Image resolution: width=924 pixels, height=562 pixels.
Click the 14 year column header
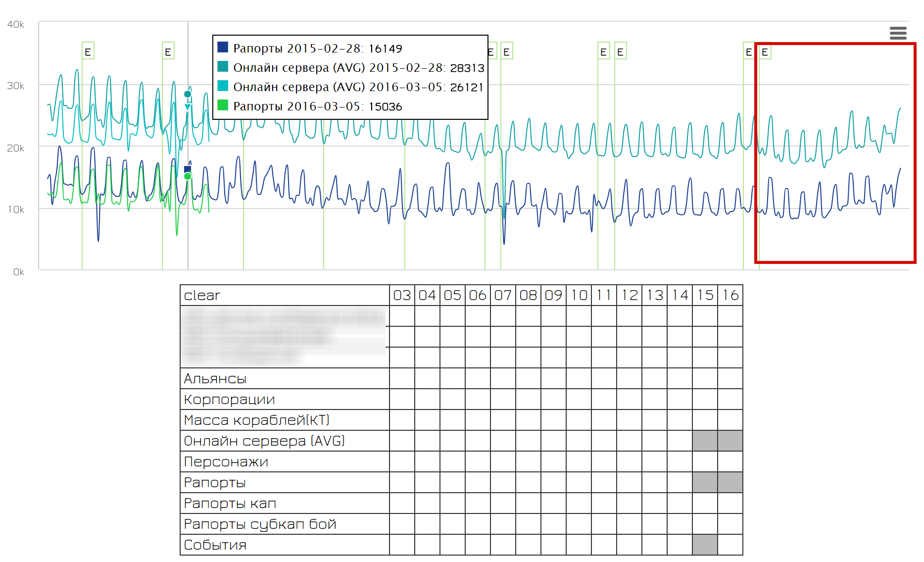point(680,295)
